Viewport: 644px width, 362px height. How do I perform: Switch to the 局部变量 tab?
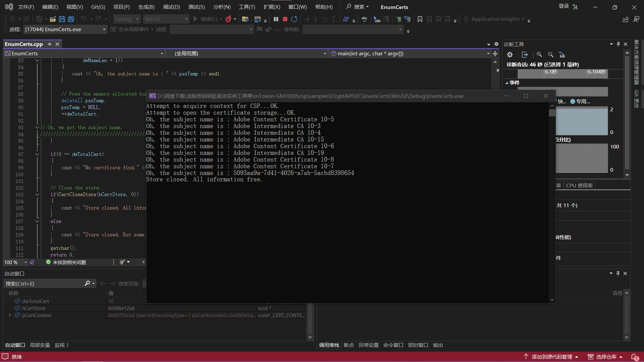coord(40,345)
